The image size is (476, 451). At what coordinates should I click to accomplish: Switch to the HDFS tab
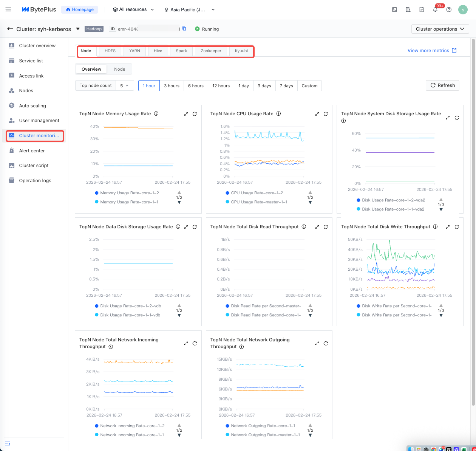pyautogui.click(x=110, y=51)
